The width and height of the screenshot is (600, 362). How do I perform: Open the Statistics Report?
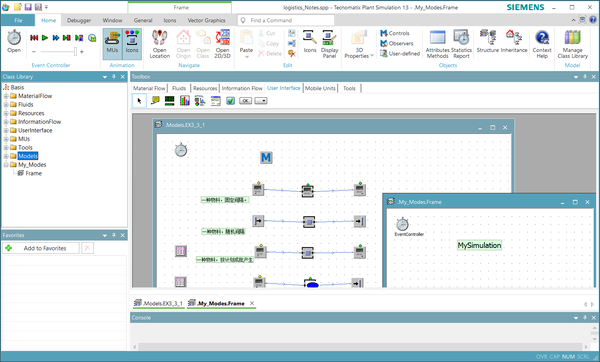point(461,44)
